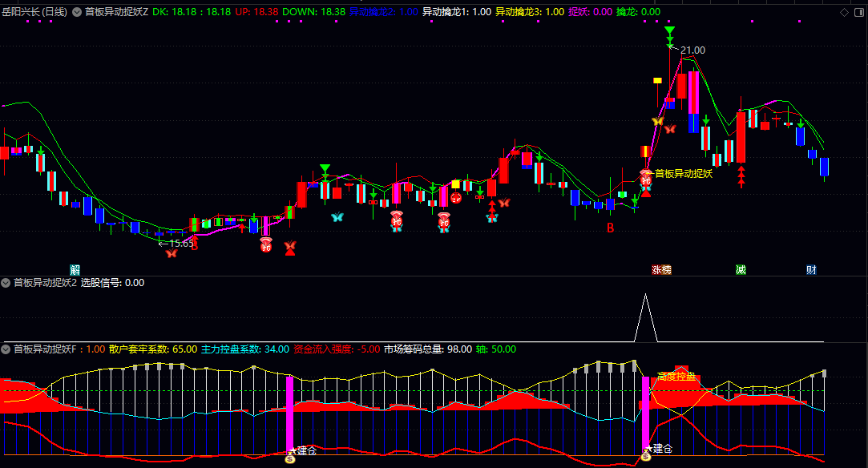Click the UP: 18.38 value in header
This screenshot has width=868, height=468.
pyautogui.click(x=256, y=11)
